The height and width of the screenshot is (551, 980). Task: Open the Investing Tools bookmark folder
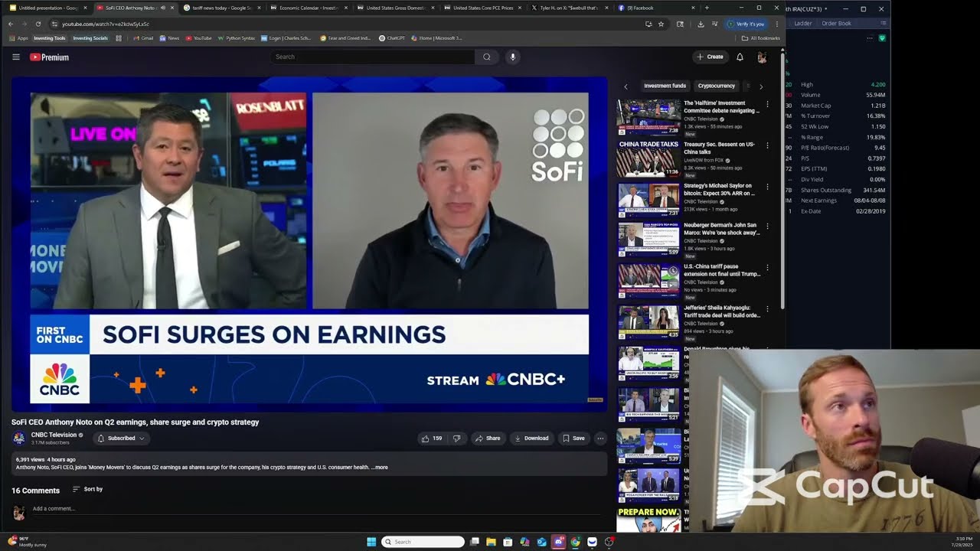click(x=50, y=37)
